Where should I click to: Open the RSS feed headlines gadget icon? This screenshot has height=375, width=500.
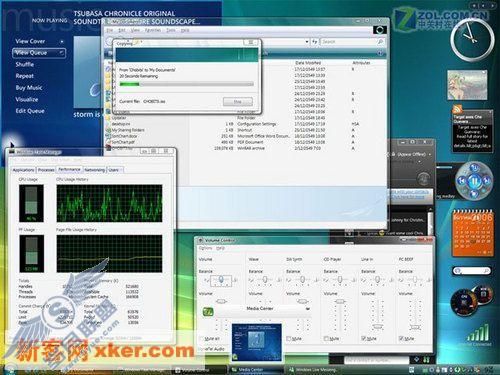[x=457, y=109]
